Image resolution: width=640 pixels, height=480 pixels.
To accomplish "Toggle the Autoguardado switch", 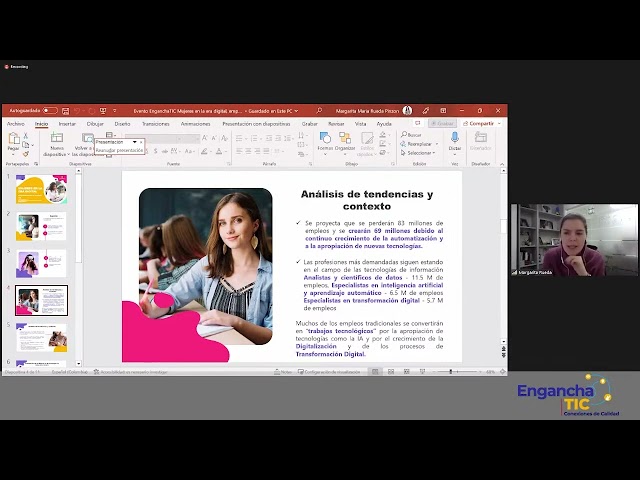I will click(50, 111).
